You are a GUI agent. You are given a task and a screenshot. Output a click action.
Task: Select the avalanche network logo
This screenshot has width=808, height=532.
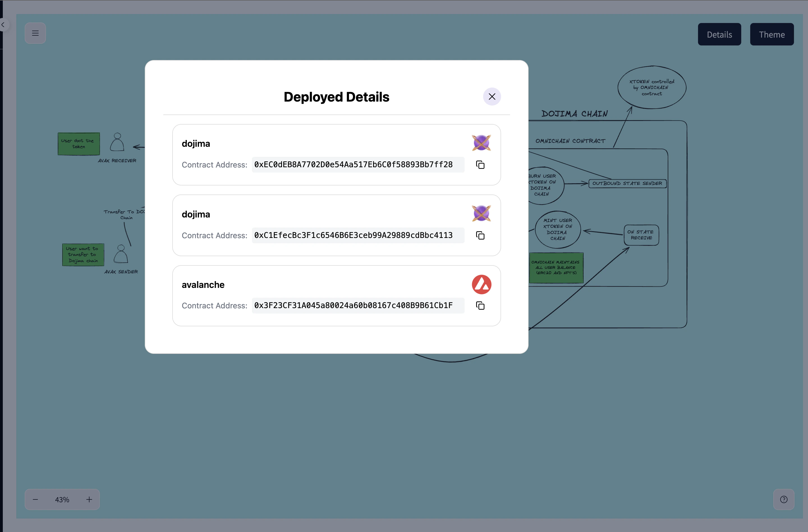pos(481,285)
